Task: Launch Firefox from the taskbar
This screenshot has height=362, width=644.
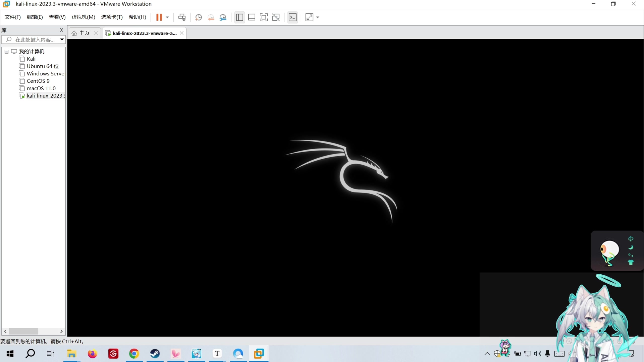Action: pyautogui.click(x=92, y=354)
